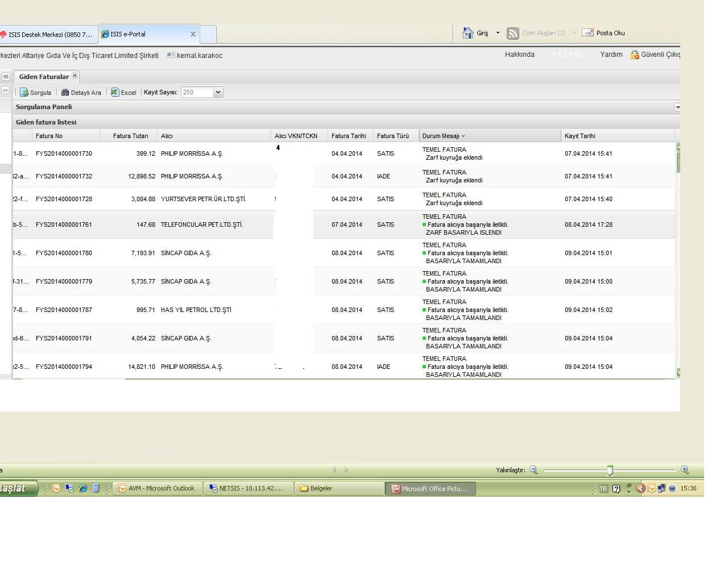Export the list with Excel icon
Image resolution: width=728 pixels, height=582 pixels.
(115, 93)
